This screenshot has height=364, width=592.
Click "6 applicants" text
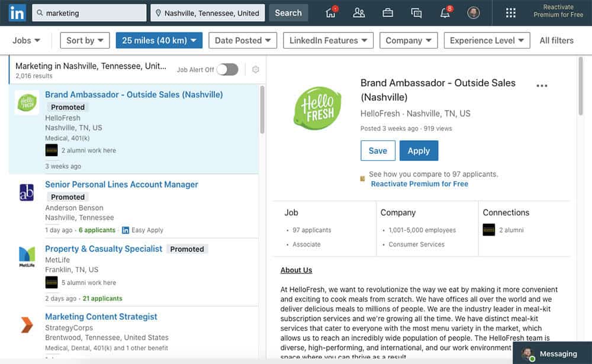(97, 230)
